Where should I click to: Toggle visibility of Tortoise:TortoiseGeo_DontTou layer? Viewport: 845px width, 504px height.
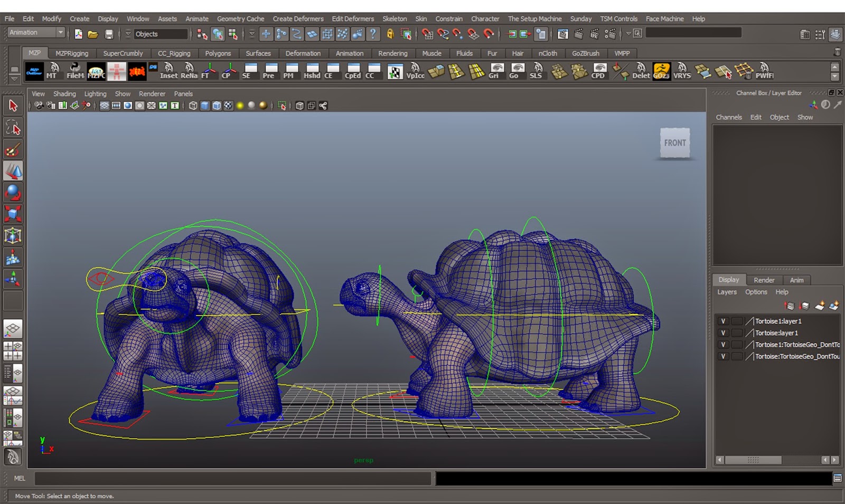point(723,356)
